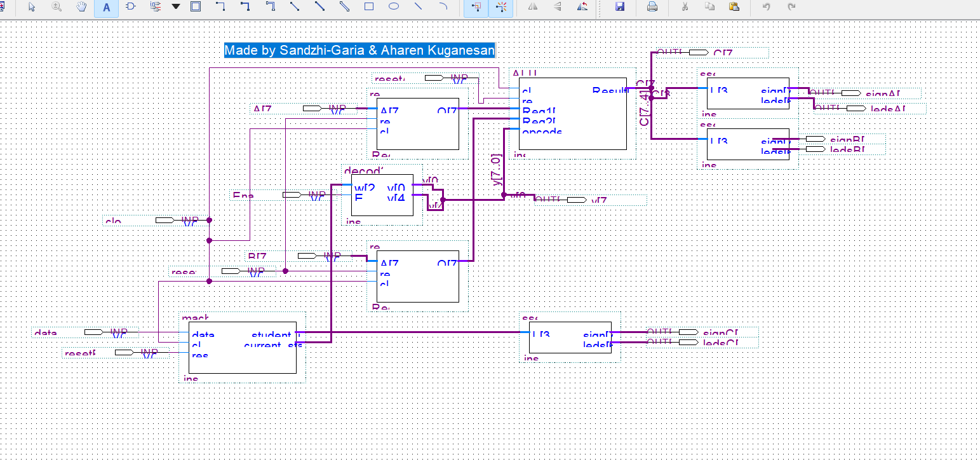The width and height of the screenshot is (980, 464).
Task: Flip selection vertically
Action: coord(558,7)
